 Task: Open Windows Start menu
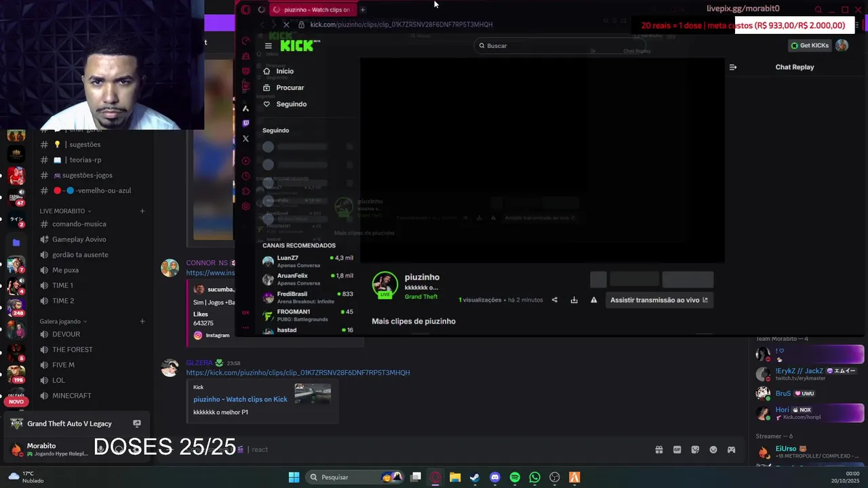coord(294,477)
